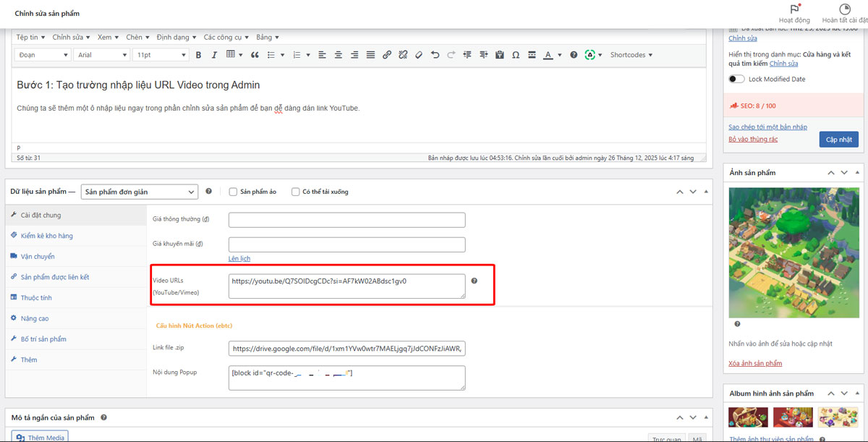Open the Shortcodes dropdown
This screenshot has height=442, width=868.
tap(629, 54)
